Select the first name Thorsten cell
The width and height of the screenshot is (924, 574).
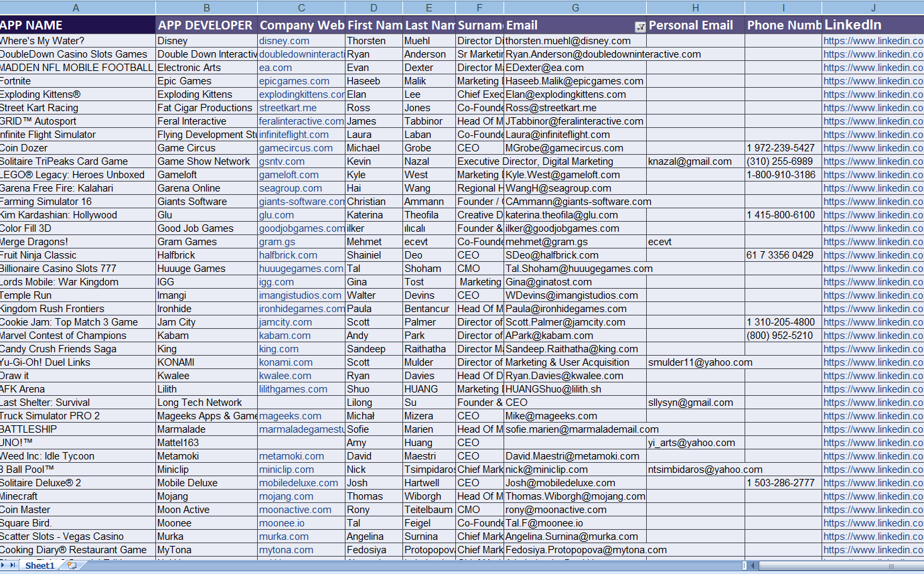(x=374, y=41)
